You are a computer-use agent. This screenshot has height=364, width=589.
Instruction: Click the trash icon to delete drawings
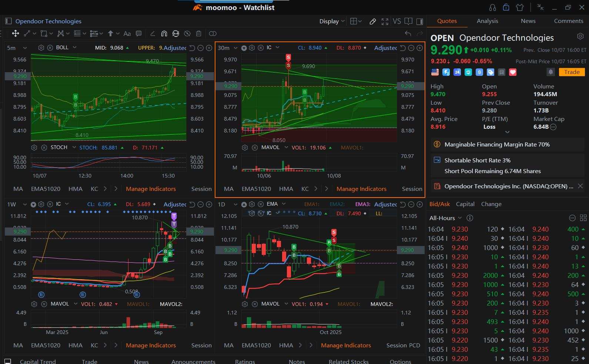pos(199,34)
